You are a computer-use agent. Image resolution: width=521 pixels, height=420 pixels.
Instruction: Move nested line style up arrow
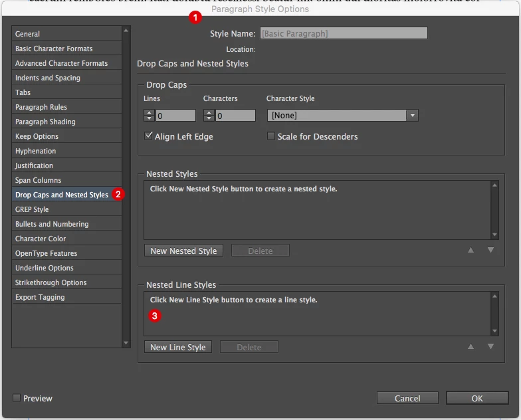click(470, 346)
